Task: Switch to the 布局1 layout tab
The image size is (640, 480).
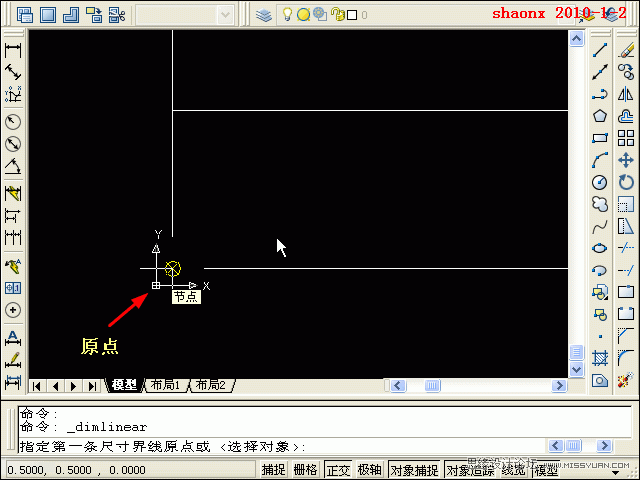Action: click(166, 385)
